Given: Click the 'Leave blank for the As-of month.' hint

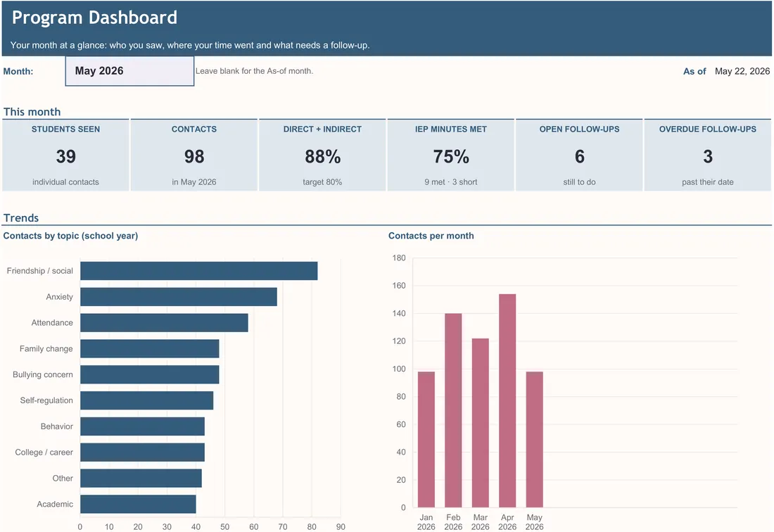Looking at the screenshot, I should pyautogui.click(x=254, y=71).
